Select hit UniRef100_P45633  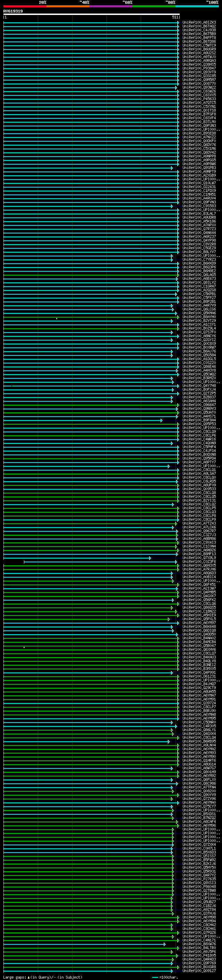[199, 99]
